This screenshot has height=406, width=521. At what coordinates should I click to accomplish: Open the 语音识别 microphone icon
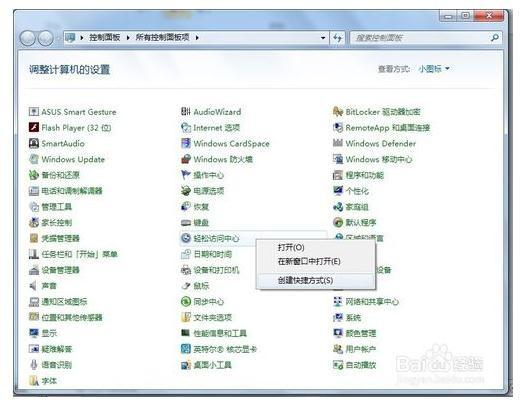[x=34, y=364]
